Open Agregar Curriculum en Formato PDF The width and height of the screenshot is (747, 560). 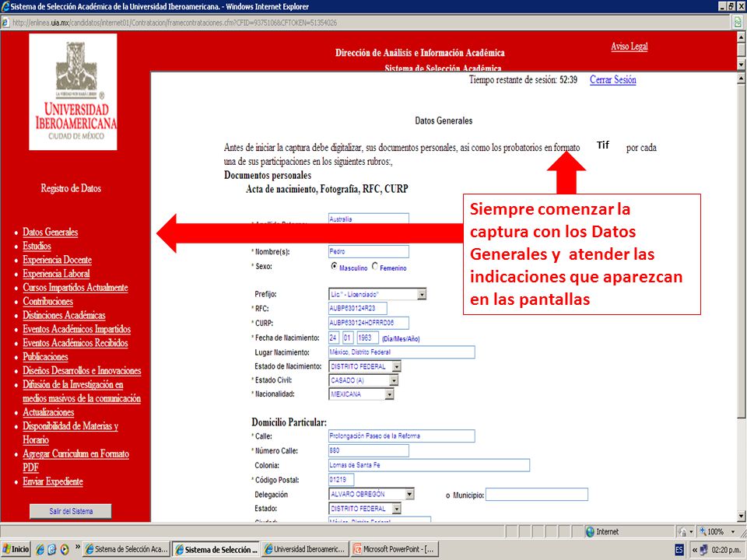[x=75, y=460]
